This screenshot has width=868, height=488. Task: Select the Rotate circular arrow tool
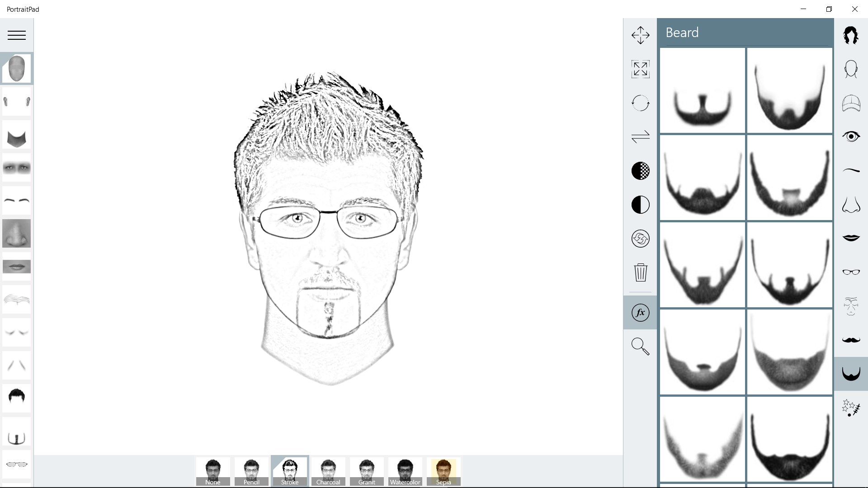tap(640, 103)
